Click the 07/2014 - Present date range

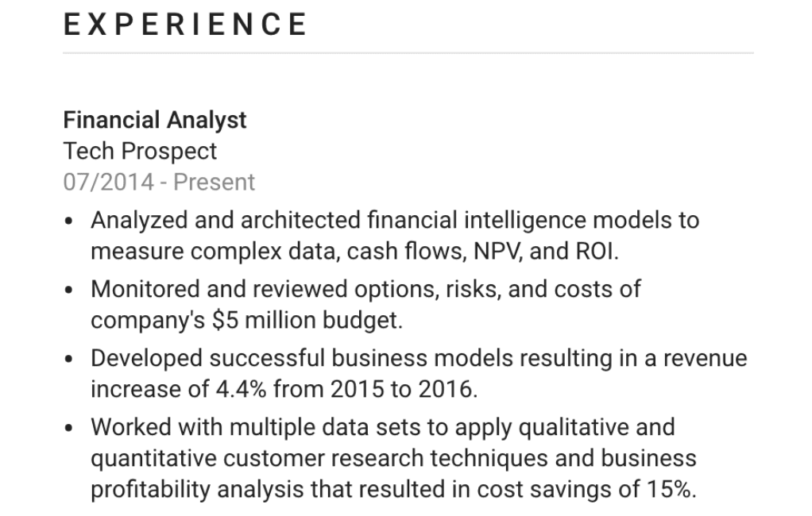click(x=159, y=182)
